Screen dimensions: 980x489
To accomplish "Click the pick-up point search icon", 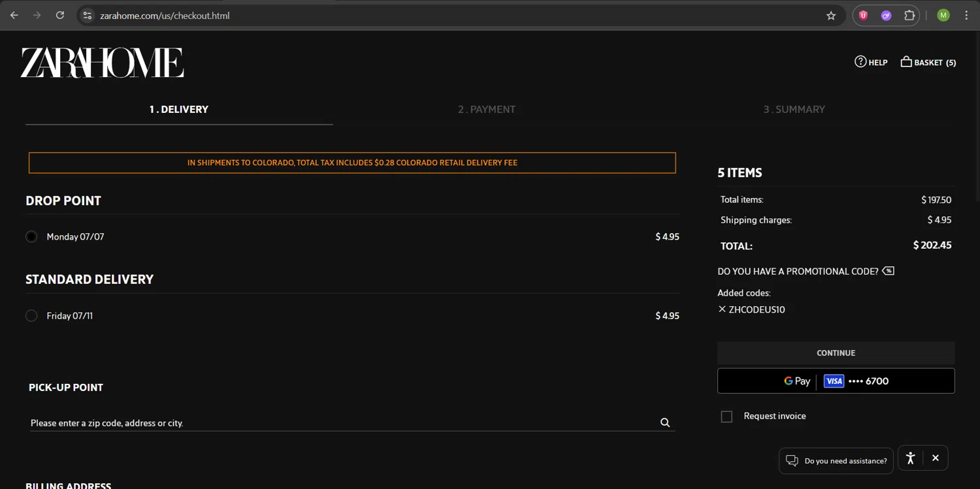I will [665, 423].
